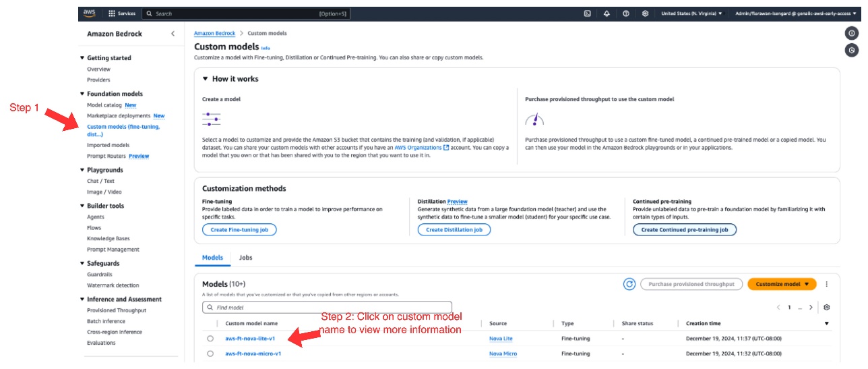This screenshot has width=868, height=369.
Task: Collapse Inference and Assessment nav group
Action: pos(82,300)
